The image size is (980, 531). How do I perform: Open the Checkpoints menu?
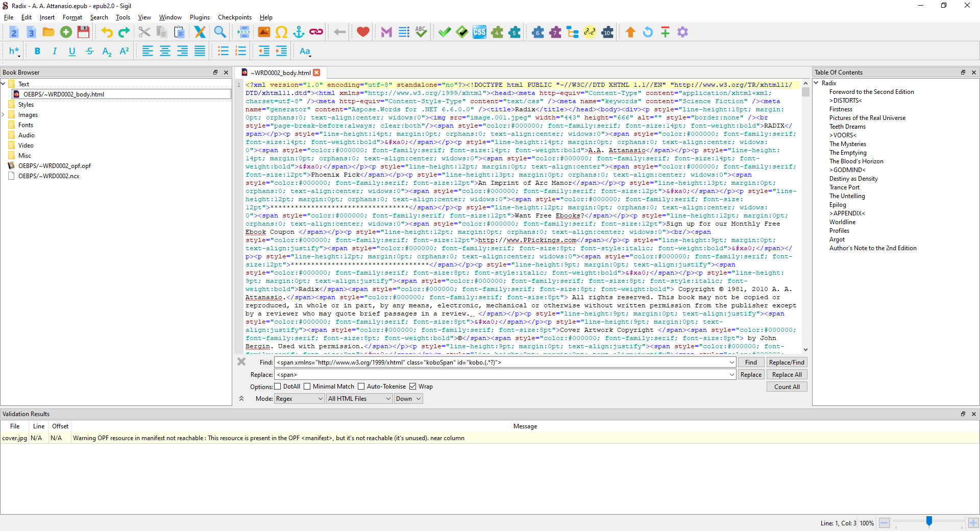click(x=235, y=17)
